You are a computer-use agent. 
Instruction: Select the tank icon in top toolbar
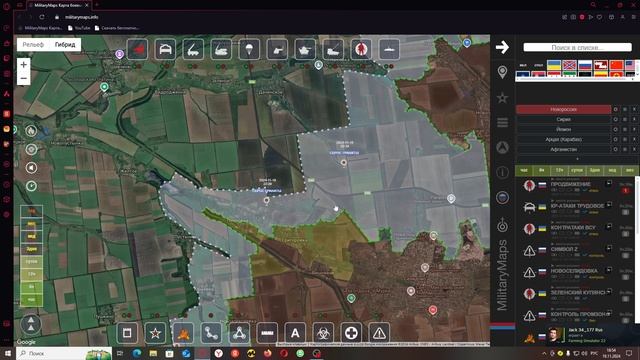tap(305, 49)
